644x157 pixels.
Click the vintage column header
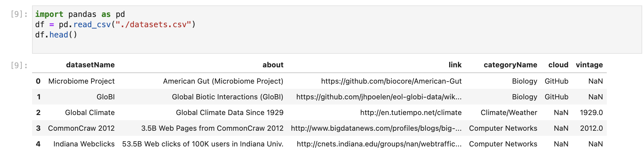[589, 65]
